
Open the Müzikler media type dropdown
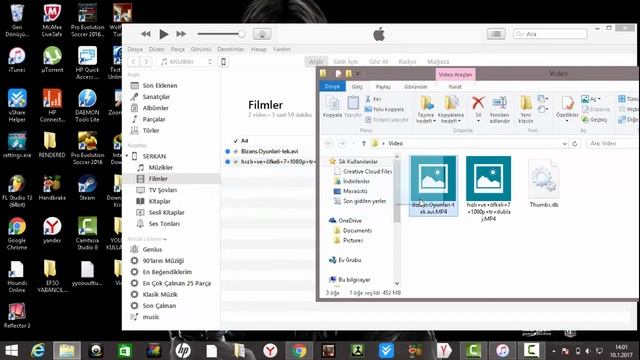coord(187,62)
